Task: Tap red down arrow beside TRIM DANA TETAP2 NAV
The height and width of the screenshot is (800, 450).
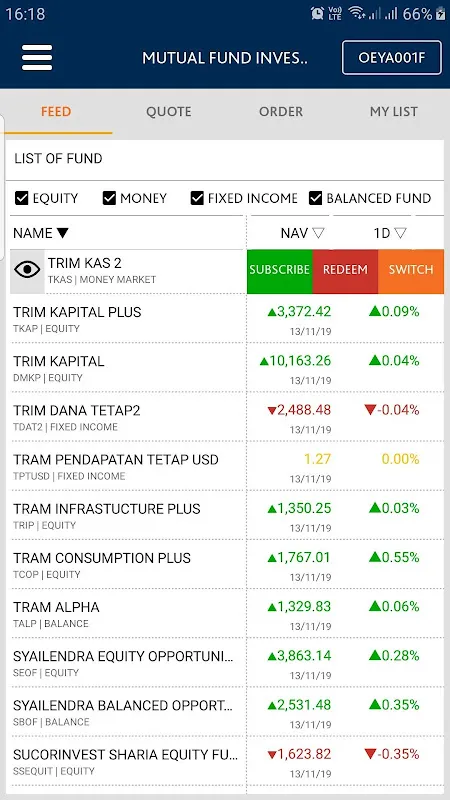Action: (x=272, y=411)
